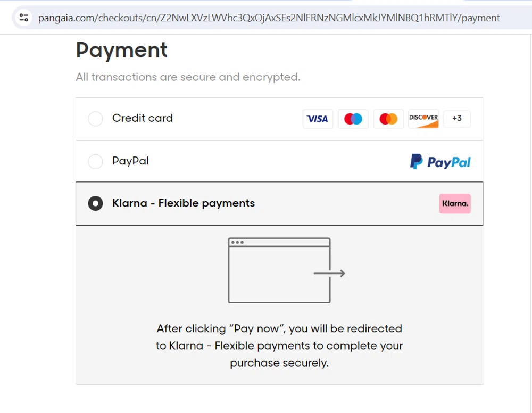Click the Payment heading
532x413 pixels.
(x=121, y=50)
